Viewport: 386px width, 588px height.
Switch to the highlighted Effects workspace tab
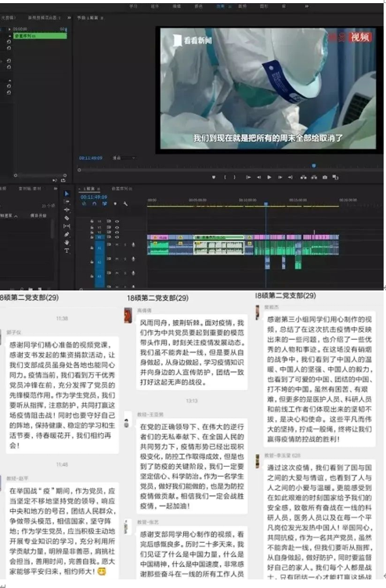[220, 6]
